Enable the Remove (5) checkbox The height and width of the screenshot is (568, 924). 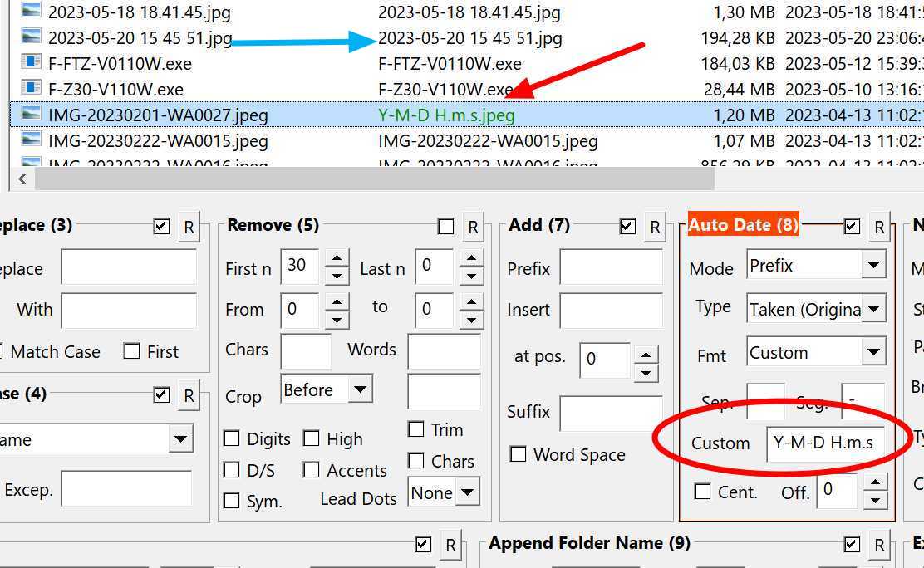tap(446, 227)
